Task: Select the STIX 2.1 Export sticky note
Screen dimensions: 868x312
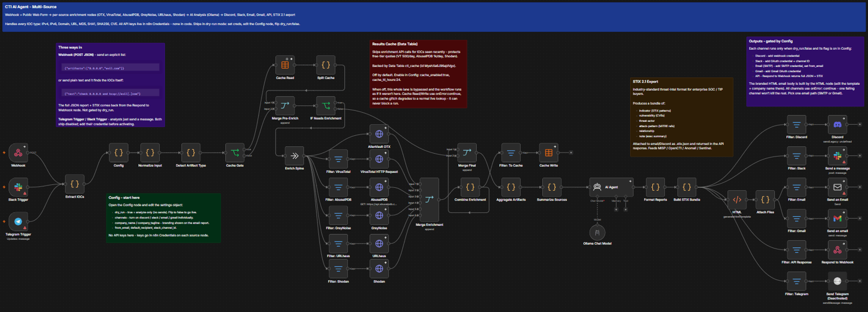Action: 681,117
